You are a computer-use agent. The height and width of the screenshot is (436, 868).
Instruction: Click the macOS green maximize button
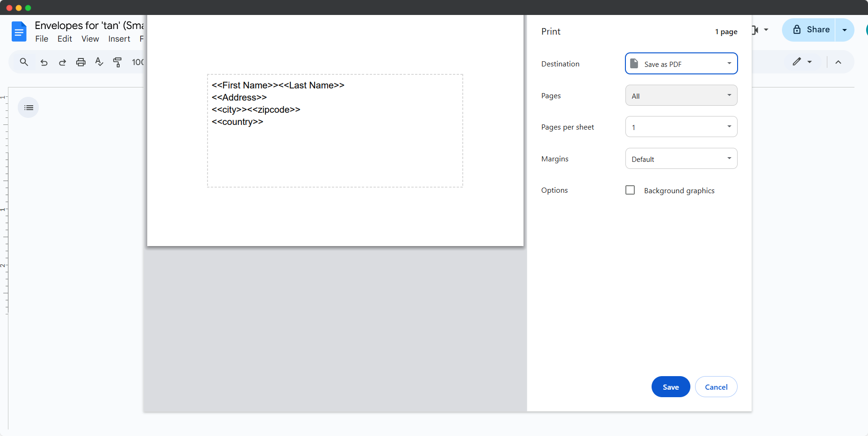(x=28, y=8)
